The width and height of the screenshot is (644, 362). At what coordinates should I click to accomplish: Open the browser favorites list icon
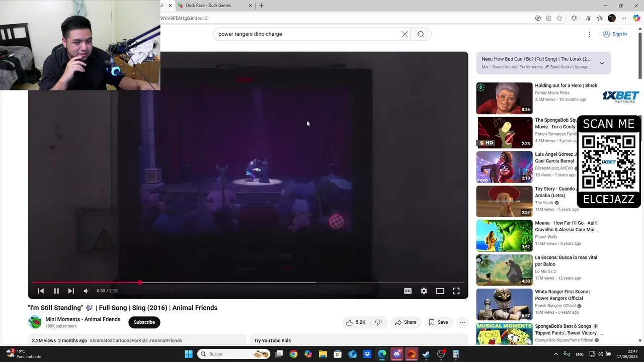point(600,18)
